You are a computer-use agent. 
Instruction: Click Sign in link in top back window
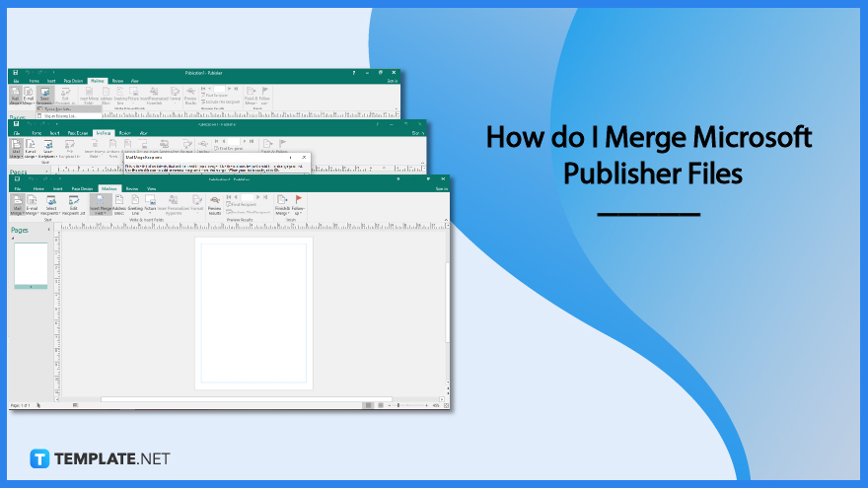click(392, 81)
